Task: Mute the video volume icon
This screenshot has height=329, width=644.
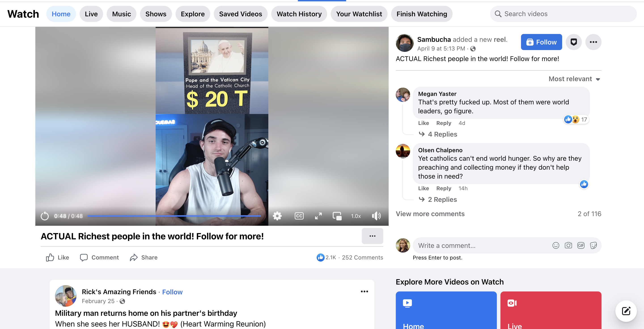Action: [376, 216]
